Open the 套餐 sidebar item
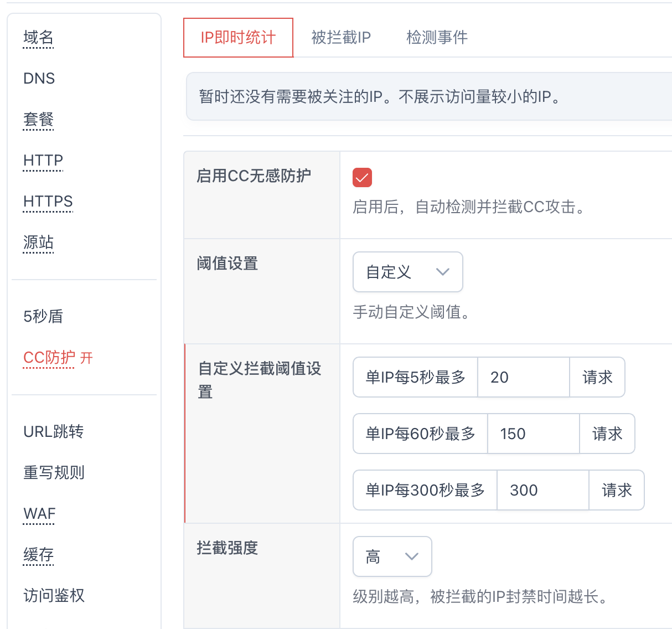 click(x=38, y=120)
